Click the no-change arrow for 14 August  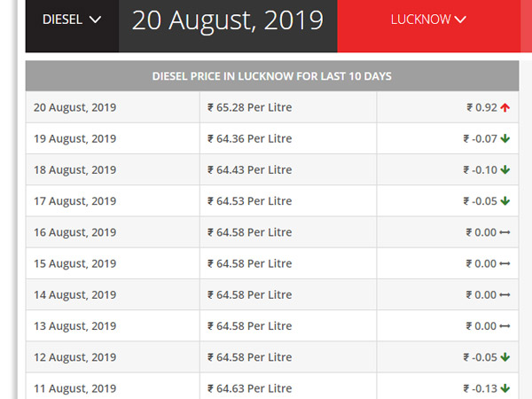[505, 295]
